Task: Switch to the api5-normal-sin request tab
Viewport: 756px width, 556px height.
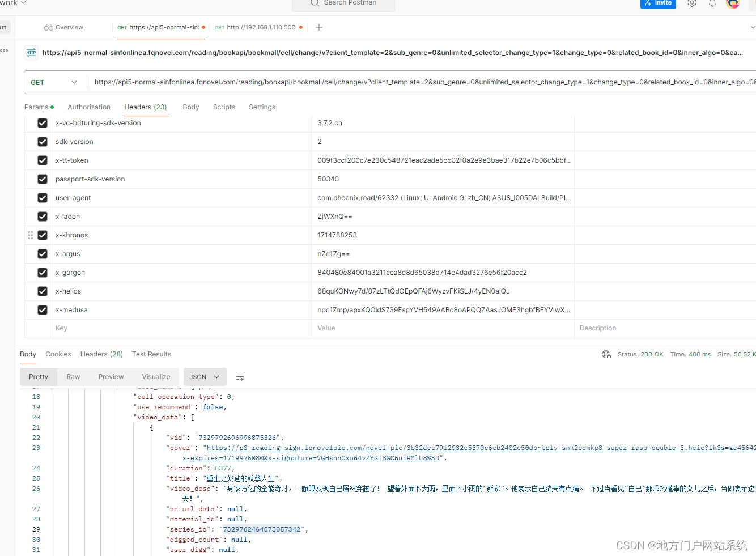Action: (161, 27)
